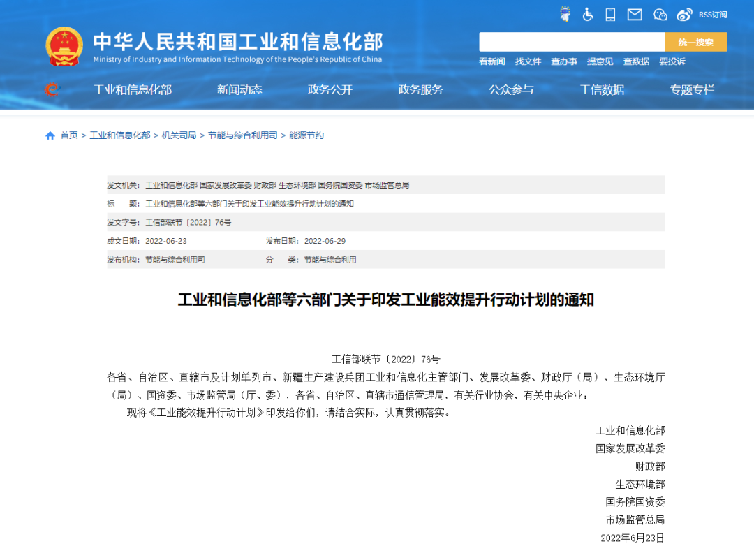
Task: Click the 统一搜索 button
Action: (696, 42)
